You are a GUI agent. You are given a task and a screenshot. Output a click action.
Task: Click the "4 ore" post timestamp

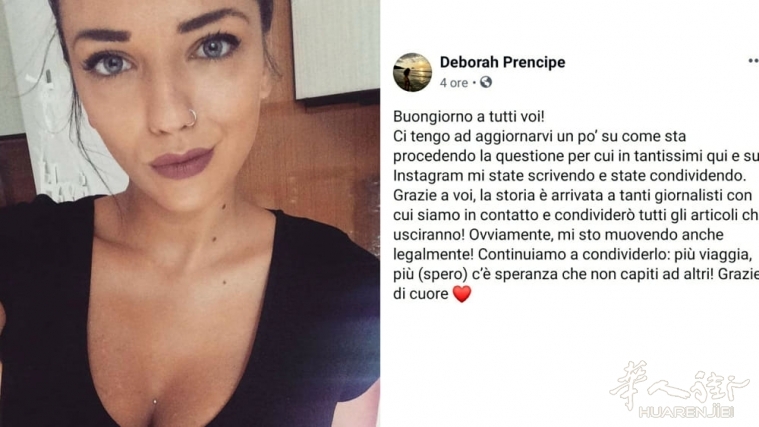(454, 83)
